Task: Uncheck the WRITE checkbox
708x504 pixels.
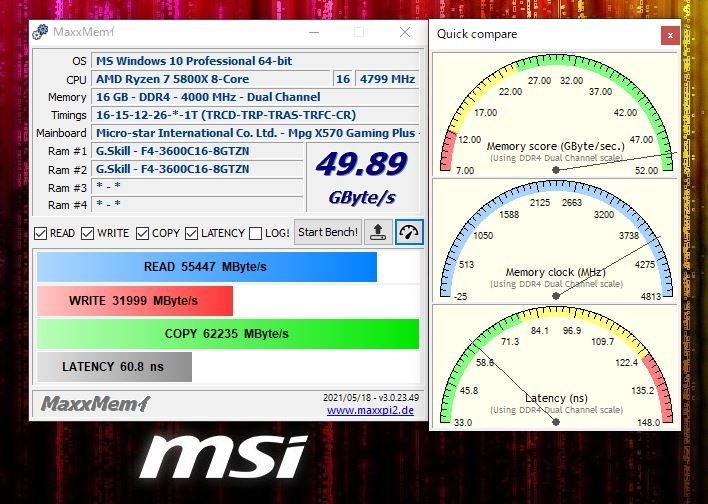Action: [x=87, y=233]
